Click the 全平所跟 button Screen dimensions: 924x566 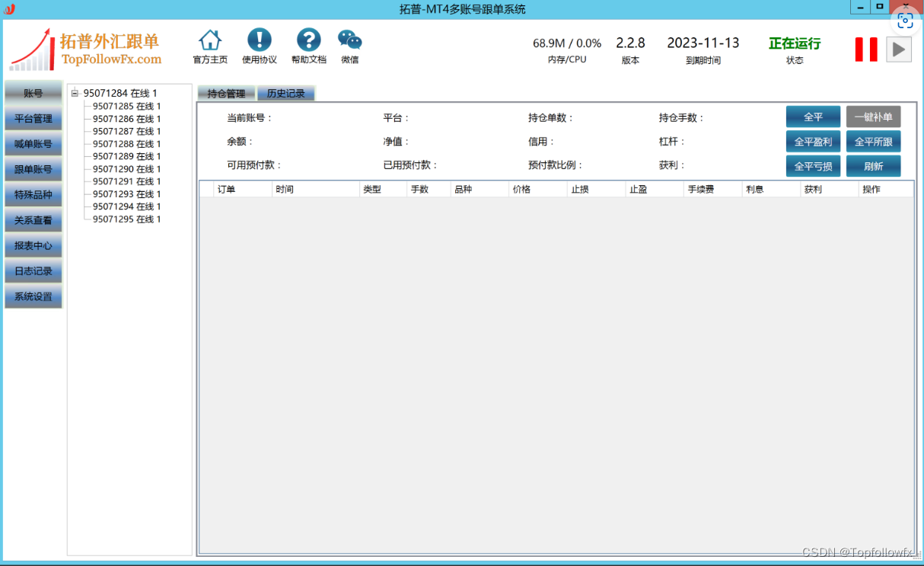coord(874,142)
